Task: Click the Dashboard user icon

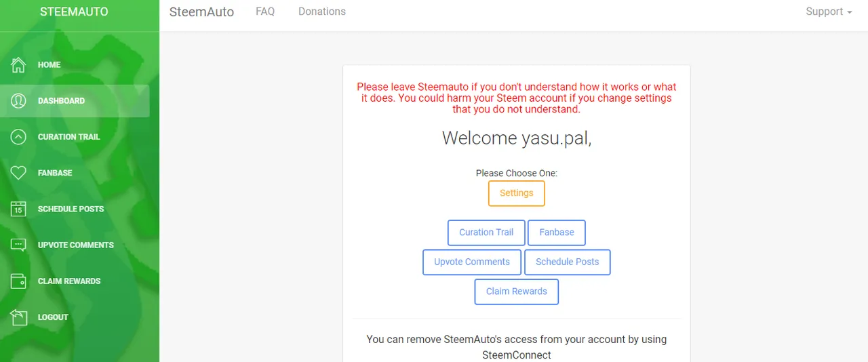Action: pos(18,101)
